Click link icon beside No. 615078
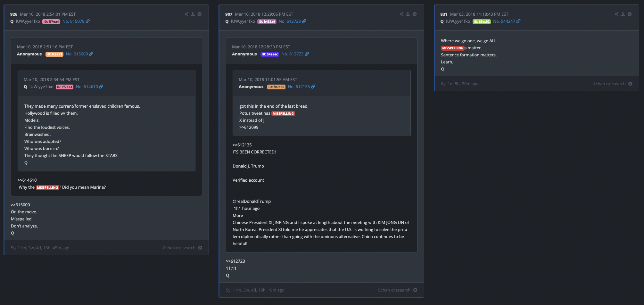Viewport: 644px width, 305px height. click(x=88, y=21)
